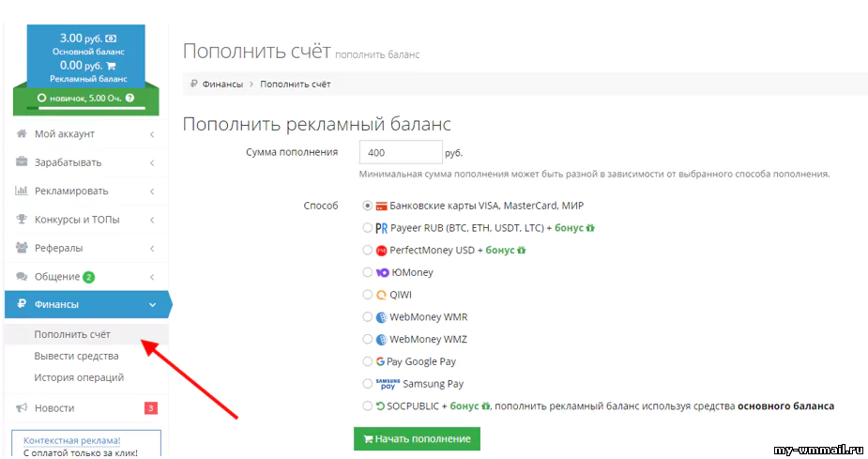
Task: Click the Samsung Pay logo icon
Action: pos(388,384)
